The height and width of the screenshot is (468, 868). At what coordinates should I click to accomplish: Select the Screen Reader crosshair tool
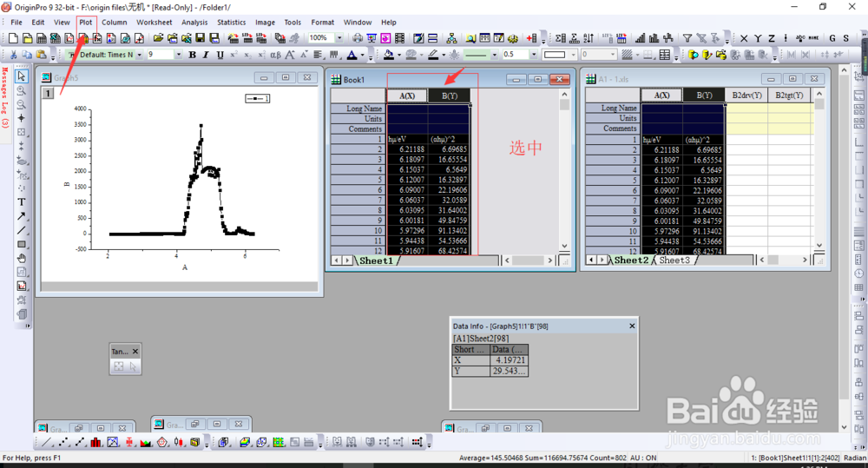click(21, 118)
